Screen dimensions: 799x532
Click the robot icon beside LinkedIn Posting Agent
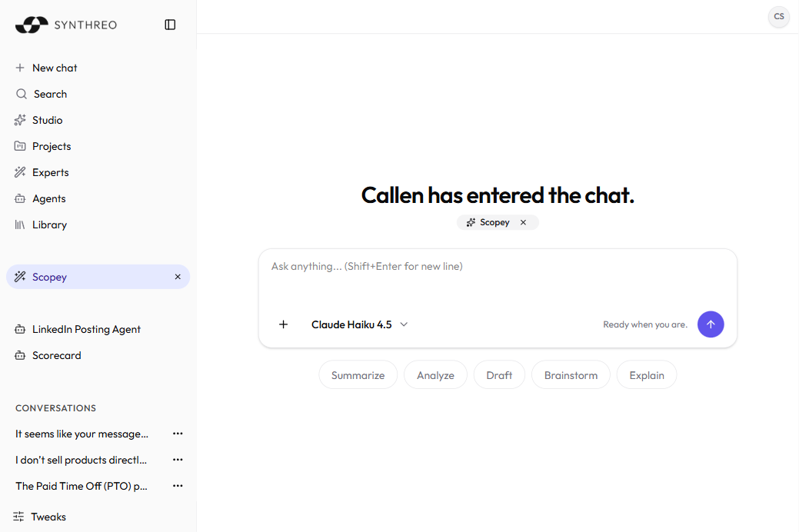[x=20, y=329]
